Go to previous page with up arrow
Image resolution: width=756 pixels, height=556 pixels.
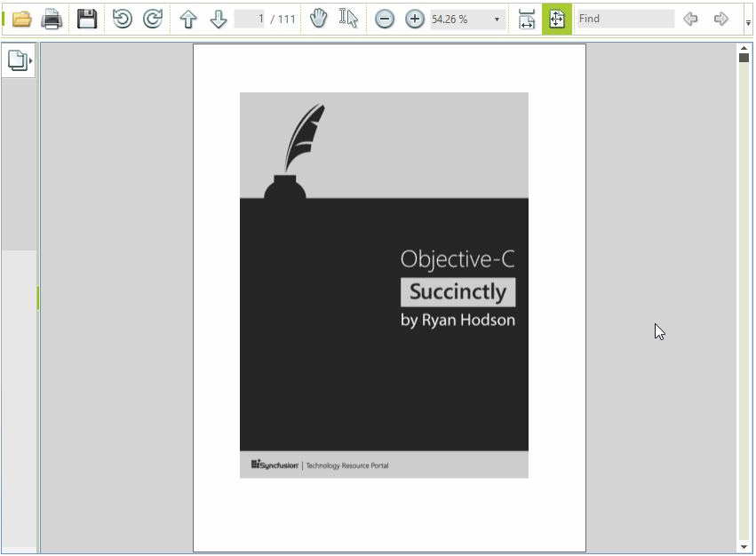point(188,20)
